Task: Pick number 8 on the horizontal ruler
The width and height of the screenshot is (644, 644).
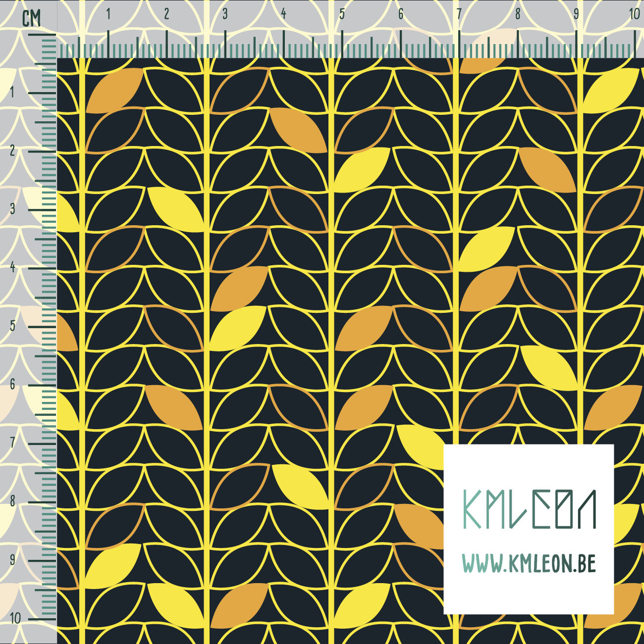Action: pos(518,14)
